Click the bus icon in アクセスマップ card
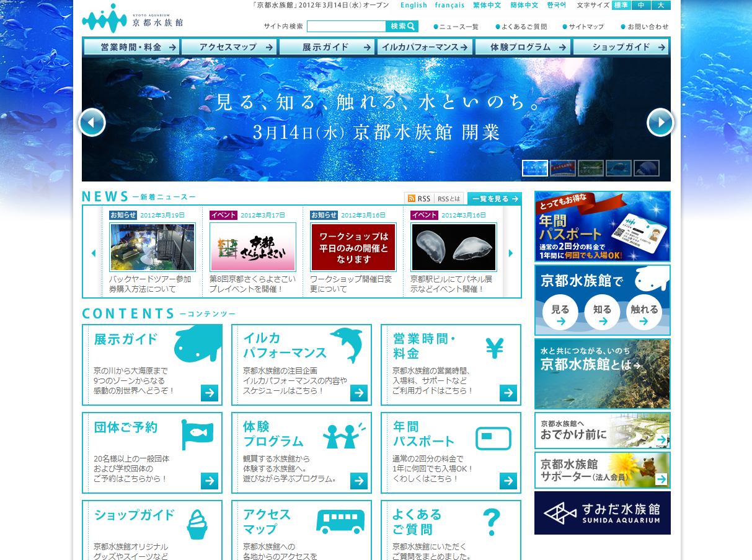The width and height of the screenshot is (752, 560). pos(340,522)
